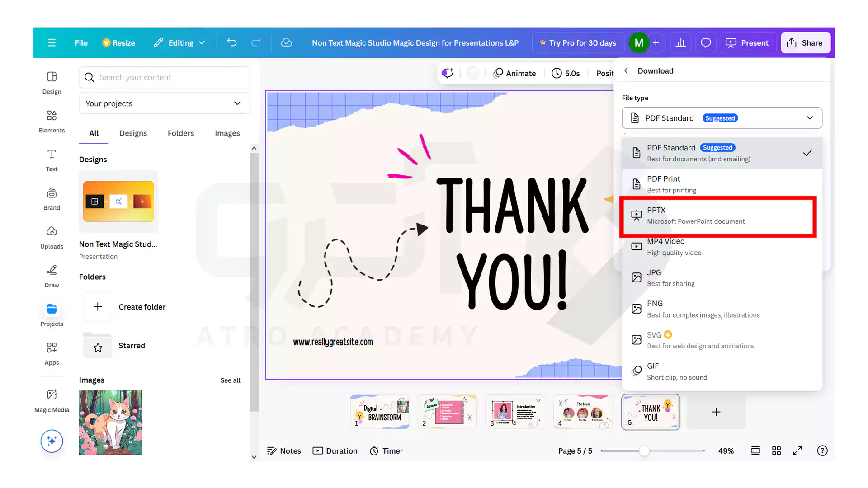The height and width of the screenshot is (488, 868).
Task: Click the undo arrow icon
Action: click(x=232, y=43)
